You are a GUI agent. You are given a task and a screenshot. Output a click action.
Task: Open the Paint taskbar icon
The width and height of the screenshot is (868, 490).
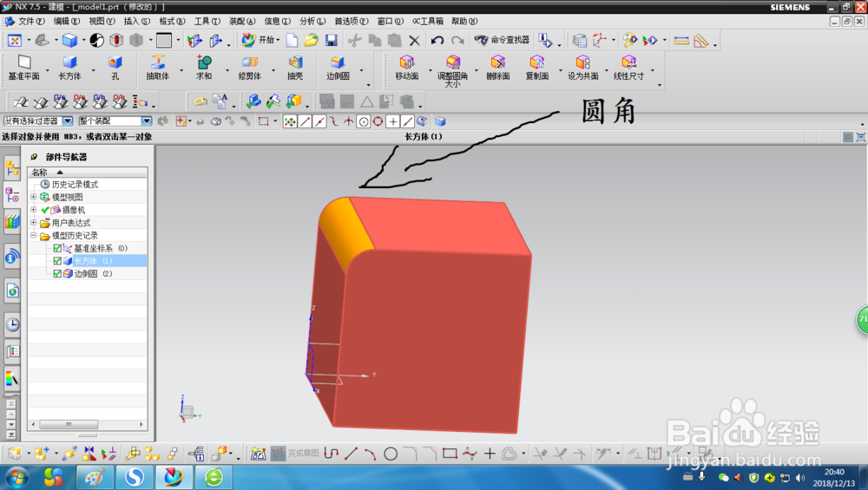[94, 477]
